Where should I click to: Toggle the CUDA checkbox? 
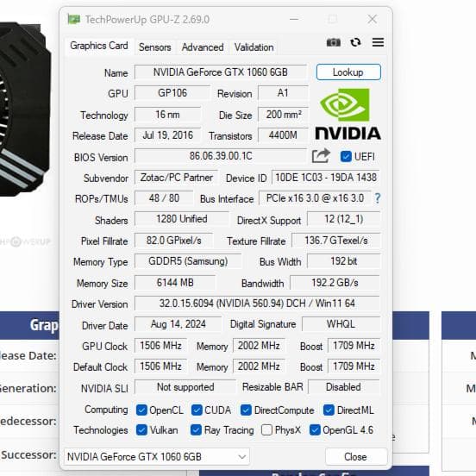pos(197,410)
